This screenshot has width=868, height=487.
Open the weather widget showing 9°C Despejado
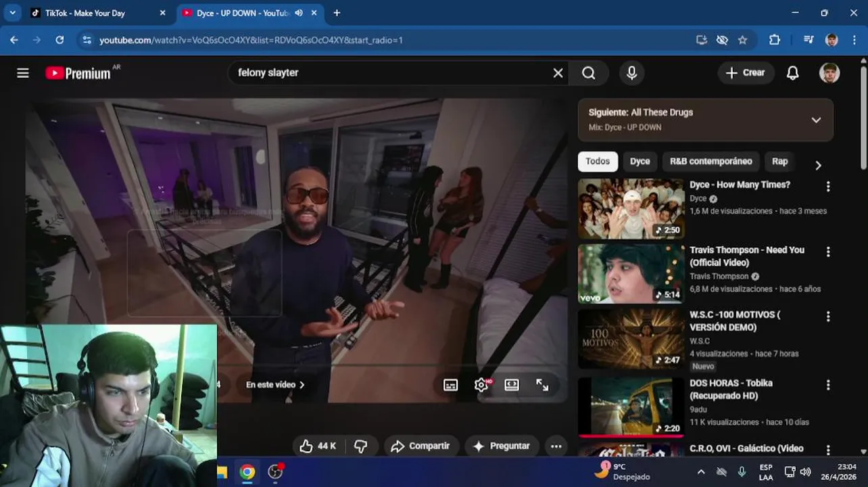click(x=622, y=471)
